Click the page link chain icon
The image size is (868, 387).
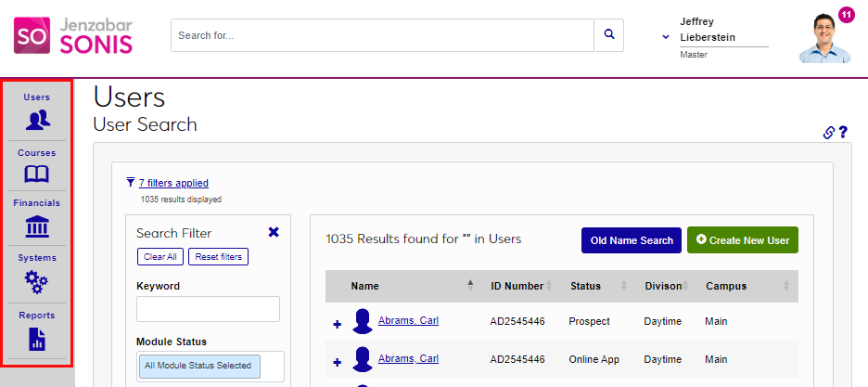[x=829, y=133]
